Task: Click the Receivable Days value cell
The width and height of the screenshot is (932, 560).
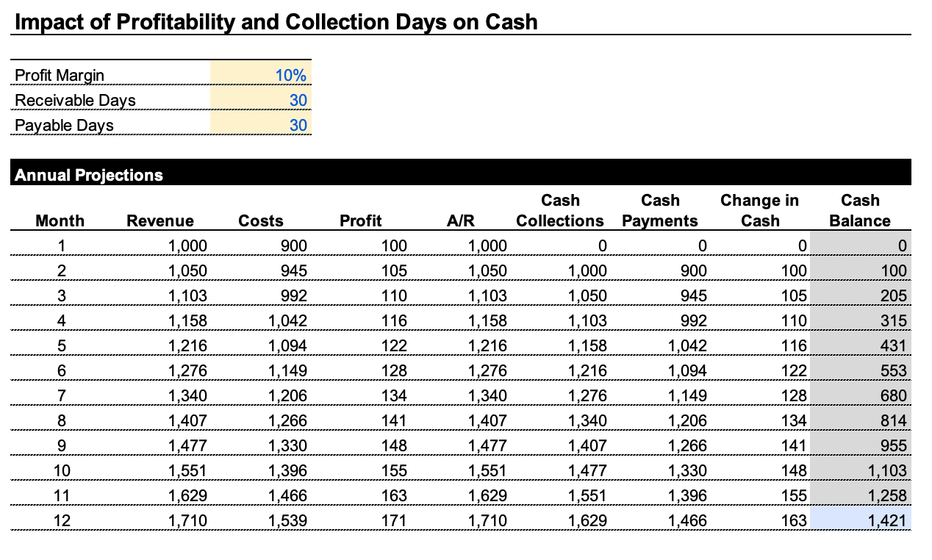Action: pyautogui.click(x=261, y=100)
